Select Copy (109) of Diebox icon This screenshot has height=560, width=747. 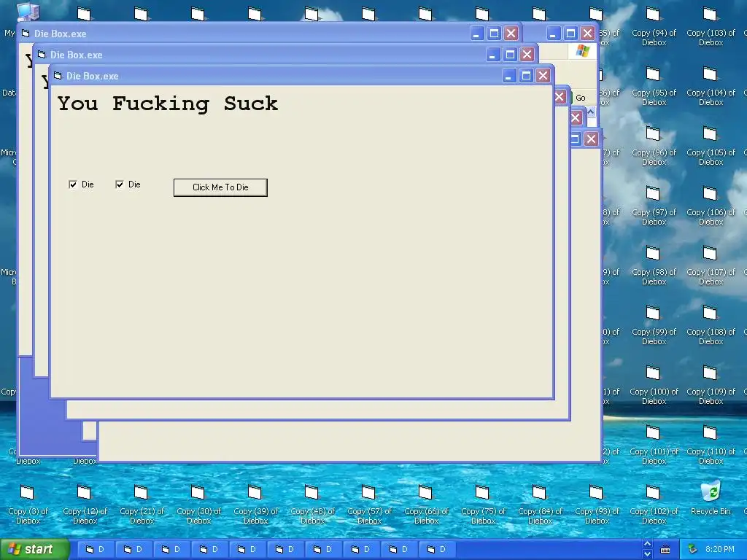(x=711, y=386)
